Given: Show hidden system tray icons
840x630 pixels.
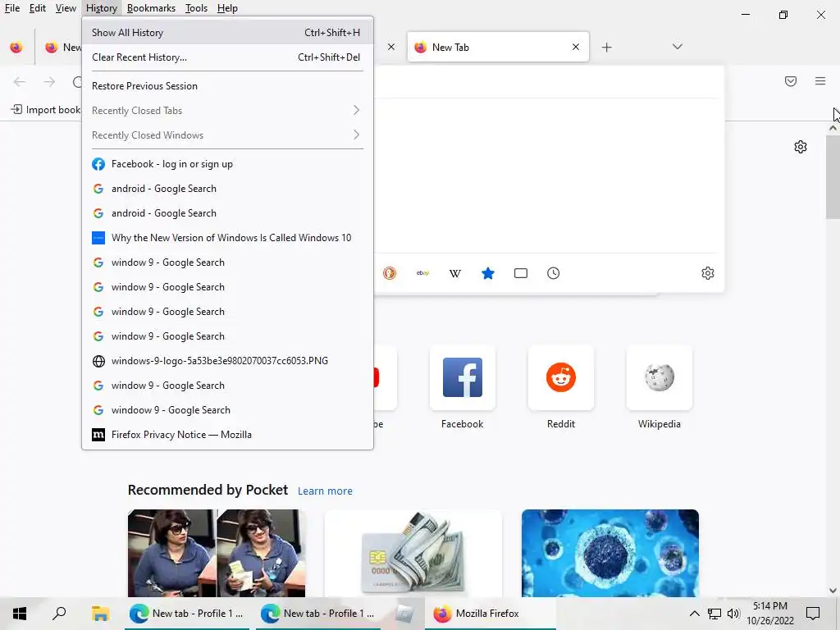Looking at the screenshot, I should pos(694,614).
